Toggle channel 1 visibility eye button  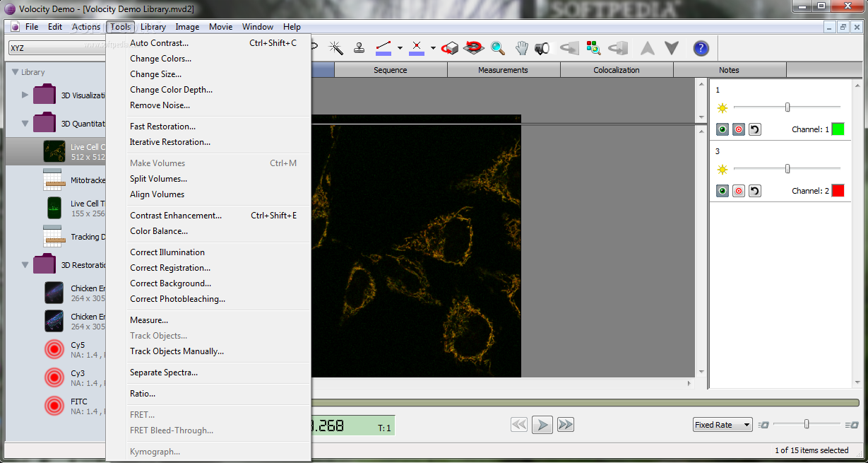point(723,129)
